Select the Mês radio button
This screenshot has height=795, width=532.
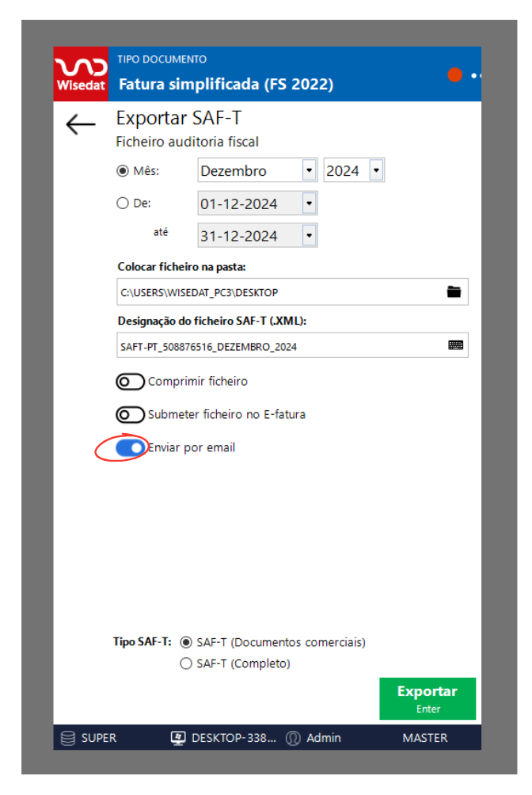[123, 170]
